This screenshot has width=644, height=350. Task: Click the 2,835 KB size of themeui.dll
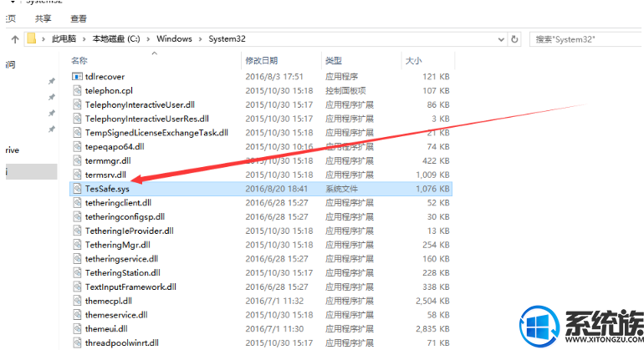pyautogui.click(x=432, y=329)
